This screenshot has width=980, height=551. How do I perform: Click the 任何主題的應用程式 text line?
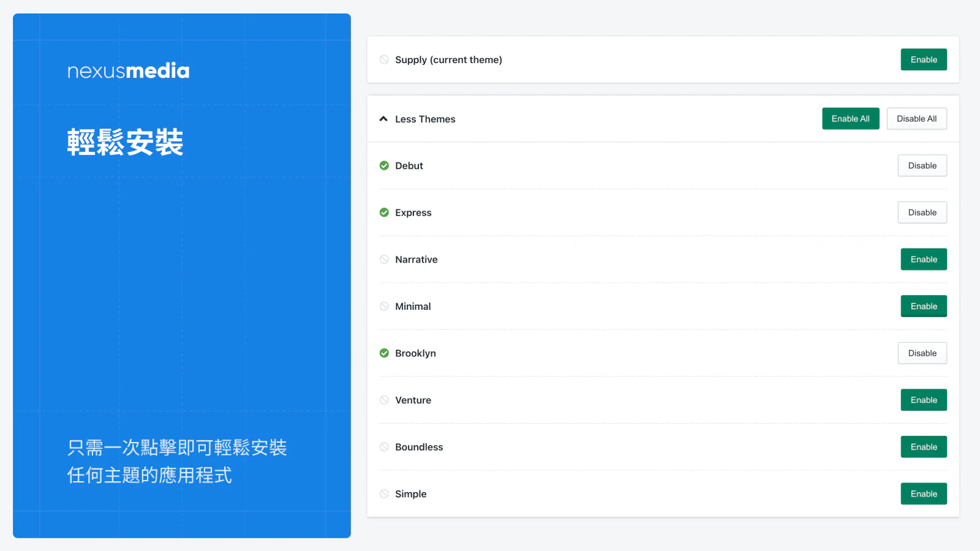coord(149,475)
